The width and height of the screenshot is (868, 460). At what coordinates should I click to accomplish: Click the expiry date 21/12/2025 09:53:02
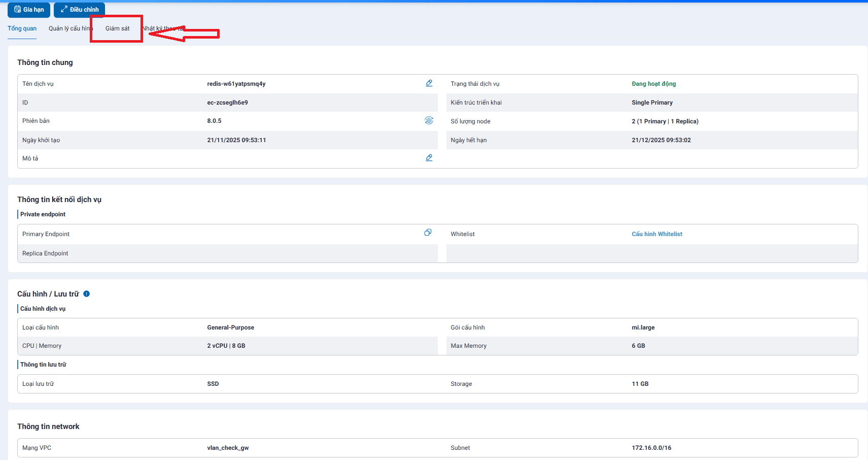(x=661, y=140)
